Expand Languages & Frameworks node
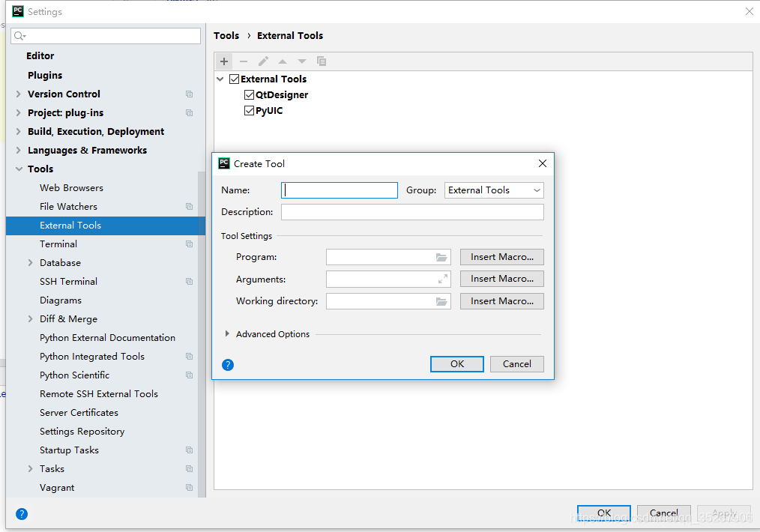 click(x=19, y=150)
